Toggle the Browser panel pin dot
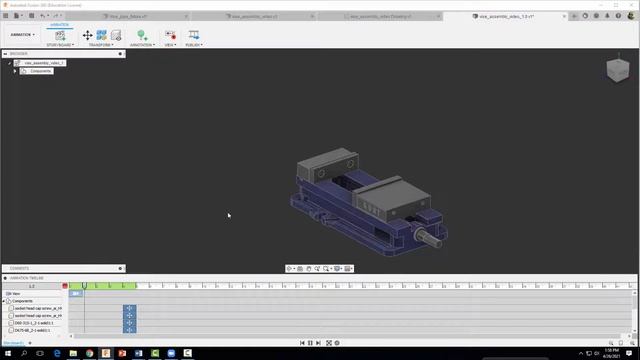The height and width of the screenshot is (360, 640). coord(120,54)
